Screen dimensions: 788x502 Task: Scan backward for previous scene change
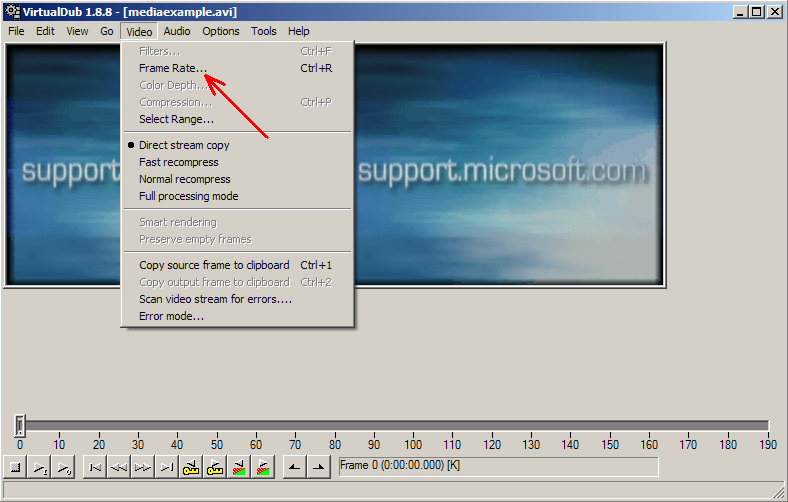(239, 467)
